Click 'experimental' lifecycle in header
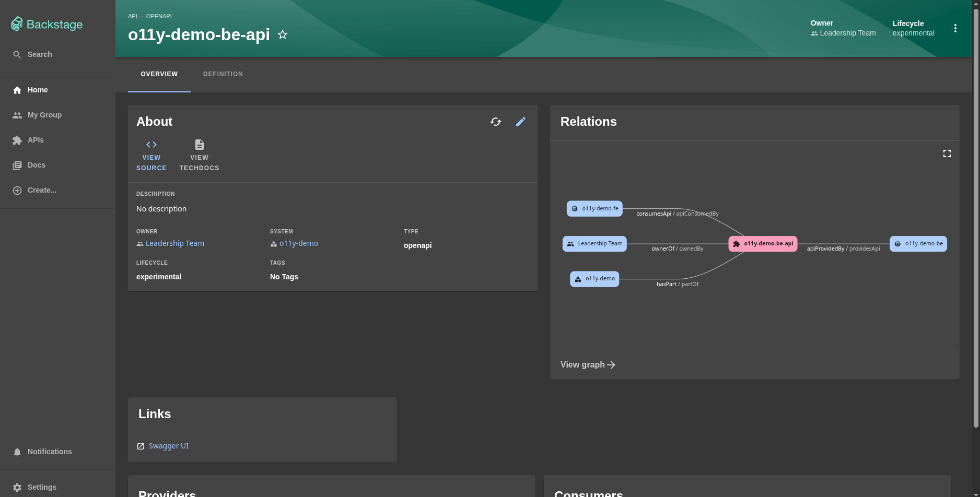Viewport: 980px width, 497px height. pyautogui.click(x=913, y=33)
